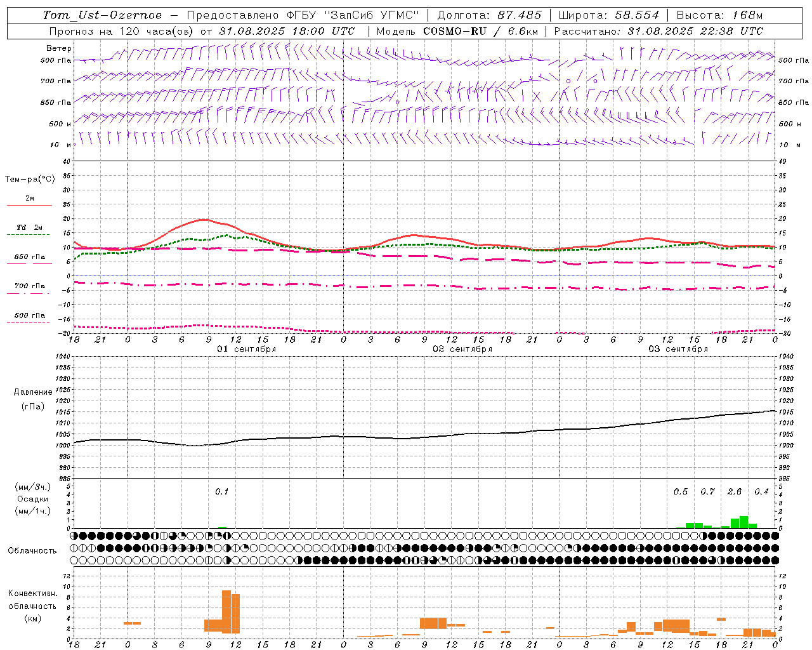Click the 'Высота: 168м' header field
This screenshot has width=812, height=650.
click(719, 15)
